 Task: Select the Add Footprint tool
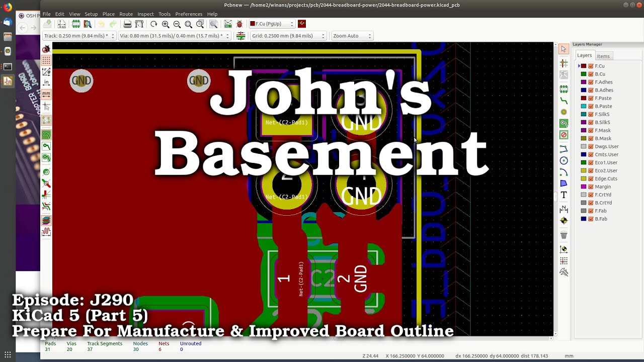pyautogui.click(x=563, y=89)
